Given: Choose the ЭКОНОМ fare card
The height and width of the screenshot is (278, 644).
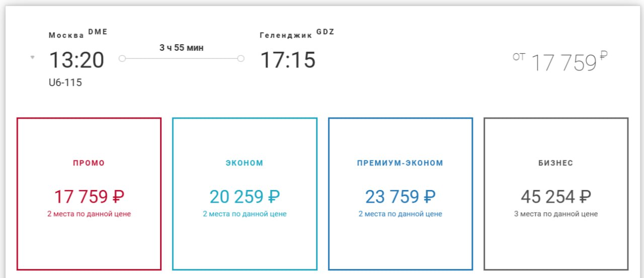Looking at the screenshot, I should click(245, 194).
